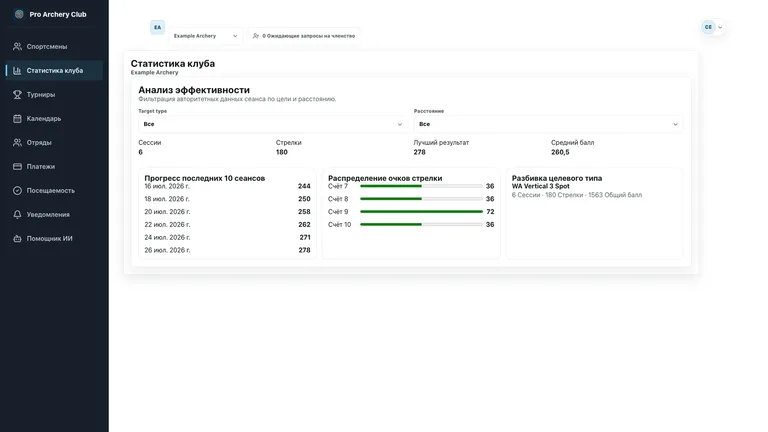This screenshot has height=432, width=768.
Task: Open Статистика клуба in the sidebar
Action: point(54,71)
